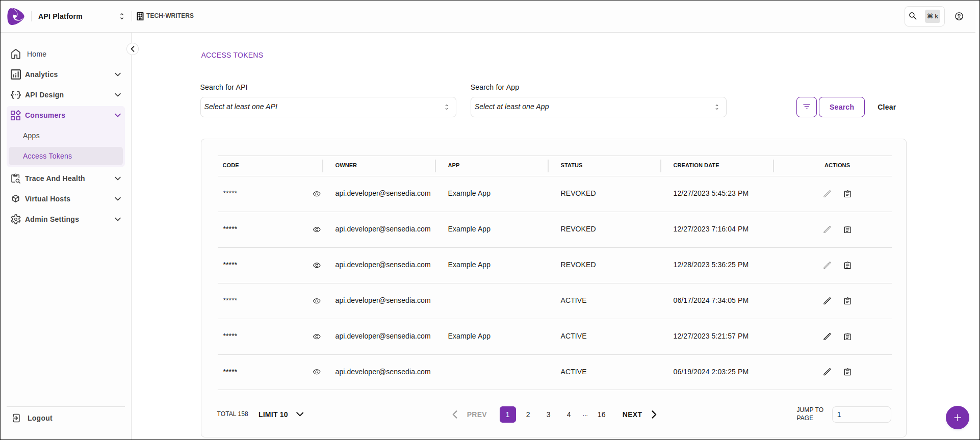This screenshot has width=980, height=440.
Task: Open the LIMIT 10 dropdown
Action: 281,415
